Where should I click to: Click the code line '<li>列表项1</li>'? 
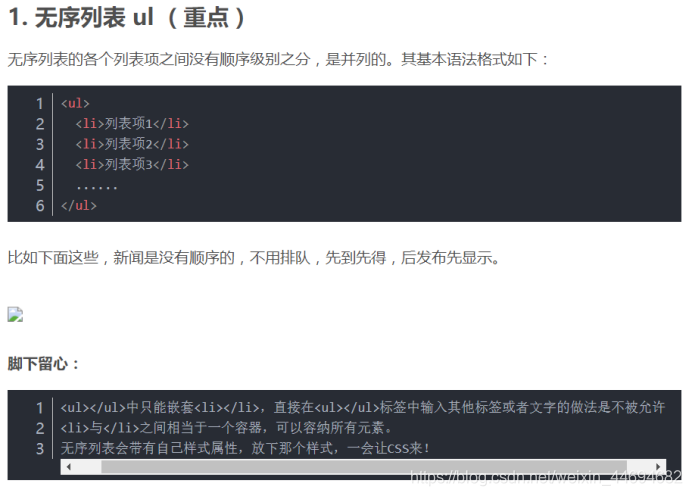point(132,124)
